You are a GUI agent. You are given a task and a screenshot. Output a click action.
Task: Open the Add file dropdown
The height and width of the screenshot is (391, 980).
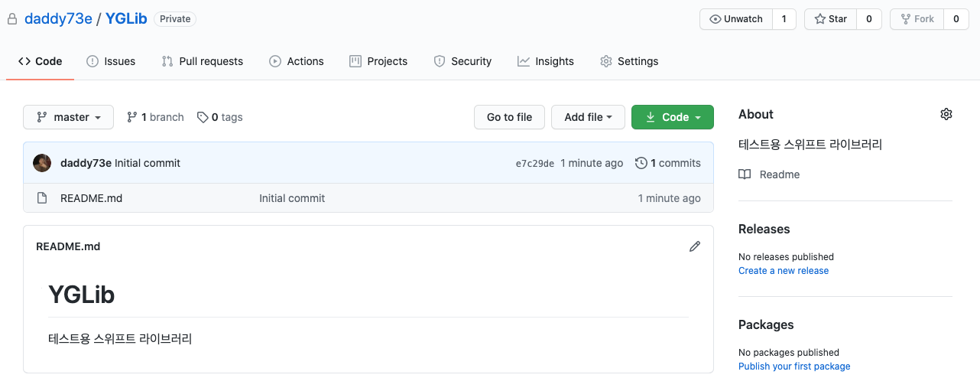[588, 117]
